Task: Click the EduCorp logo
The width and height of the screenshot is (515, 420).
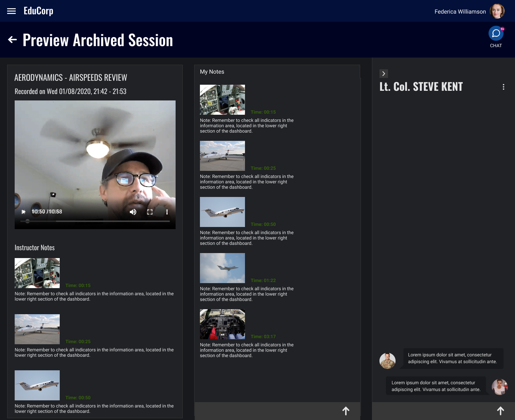Action: point(38,11)
